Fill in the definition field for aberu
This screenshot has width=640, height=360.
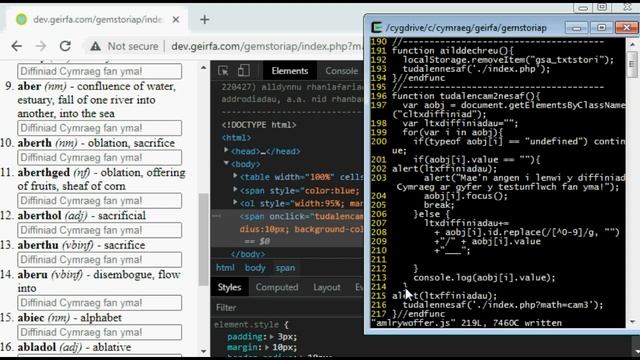pos(100,303)
